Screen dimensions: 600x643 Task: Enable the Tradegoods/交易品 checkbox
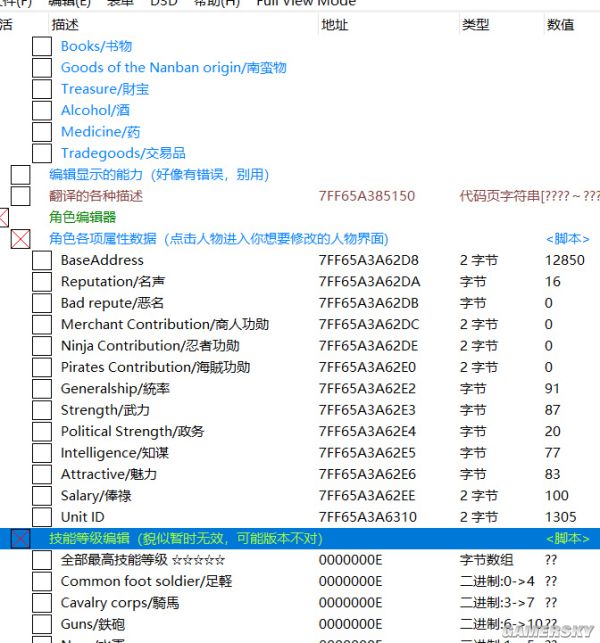[x=42, y=153]
